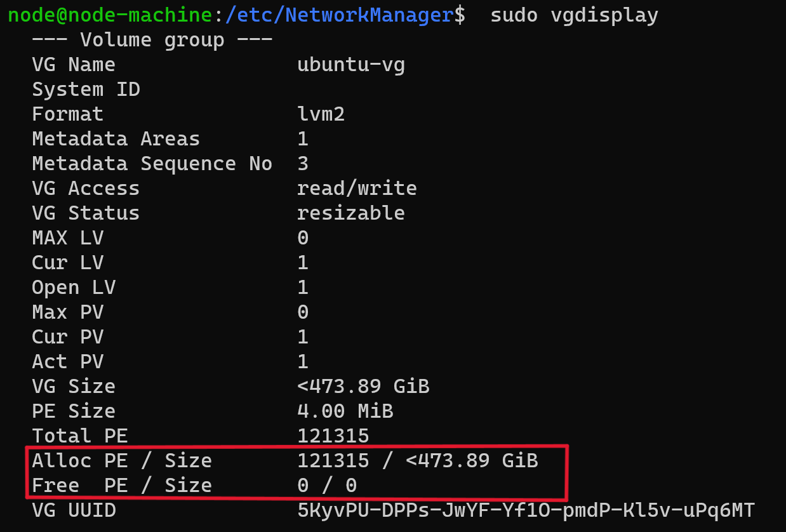Click the Free PE / Size label

coord(122,486)
